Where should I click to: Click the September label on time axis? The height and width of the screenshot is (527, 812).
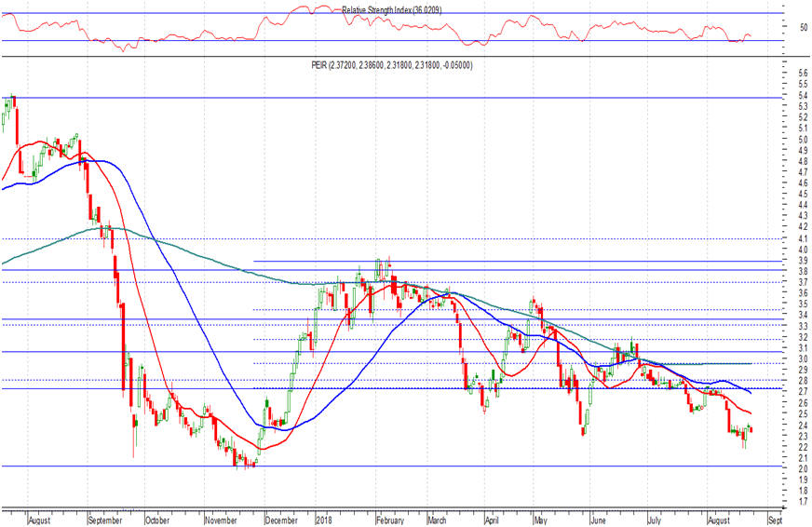point(104,520)
